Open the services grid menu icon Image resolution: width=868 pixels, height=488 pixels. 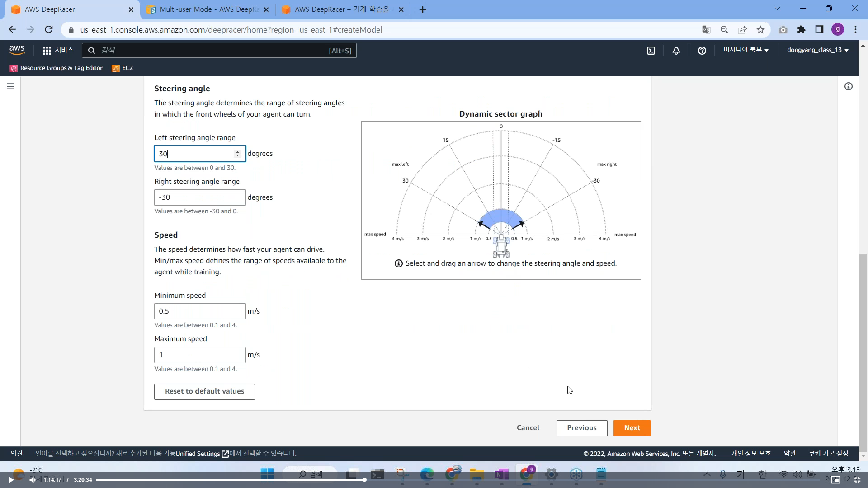tap(47, 51)
